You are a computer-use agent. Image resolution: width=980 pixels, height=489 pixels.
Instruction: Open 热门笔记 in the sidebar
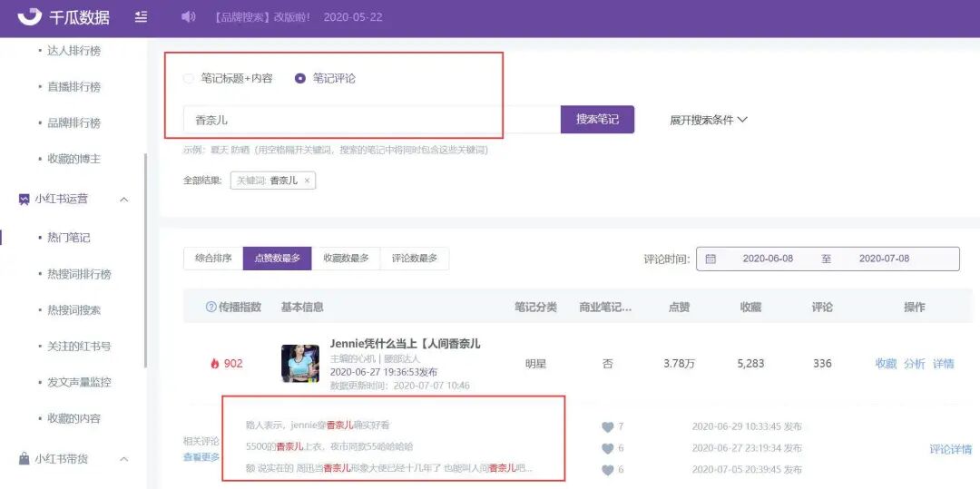coord(69,238)
